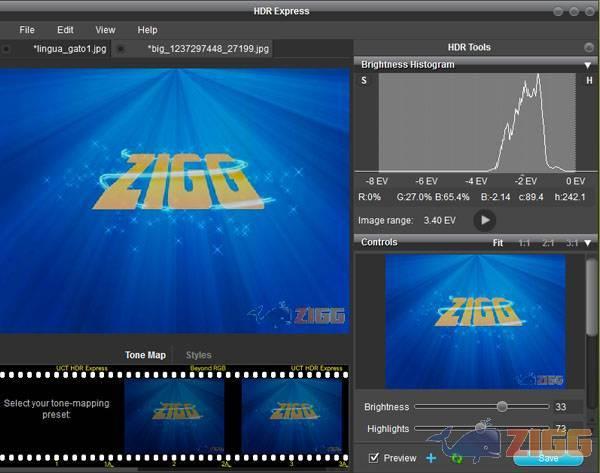Uncheck the Preview checkbox
The width and height of the screenshot is (600, 473).
coord(374,458)
